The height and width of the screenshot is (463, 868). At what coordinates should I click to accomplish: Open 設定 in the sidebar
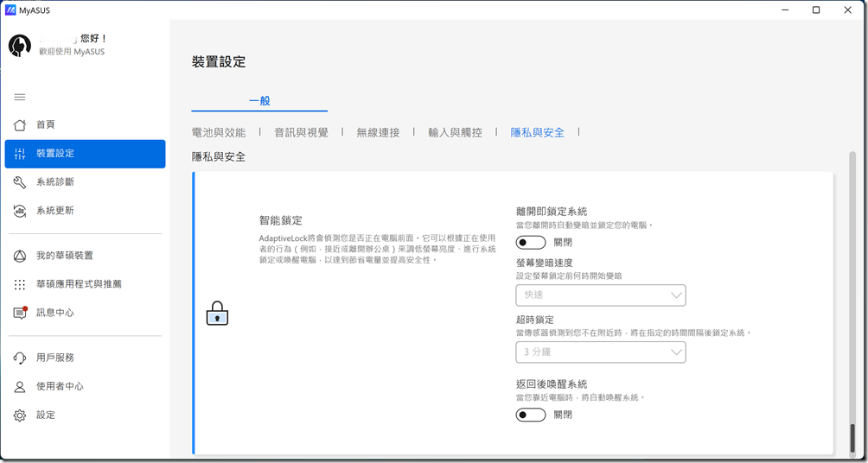coord(46,415)
